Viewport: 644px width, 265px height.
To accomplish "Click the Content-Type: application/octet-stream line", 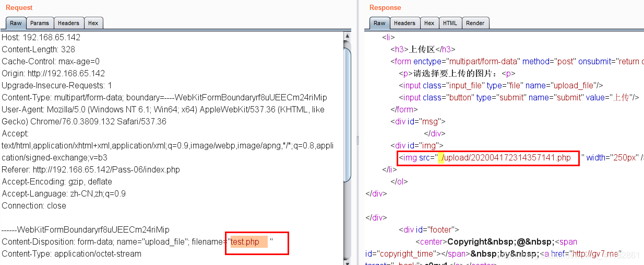I will click(x=71, y=254).
